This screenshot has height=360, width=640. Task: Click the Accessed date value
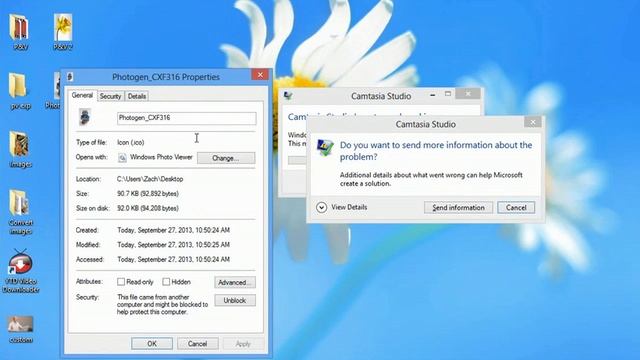click(173, 259)
